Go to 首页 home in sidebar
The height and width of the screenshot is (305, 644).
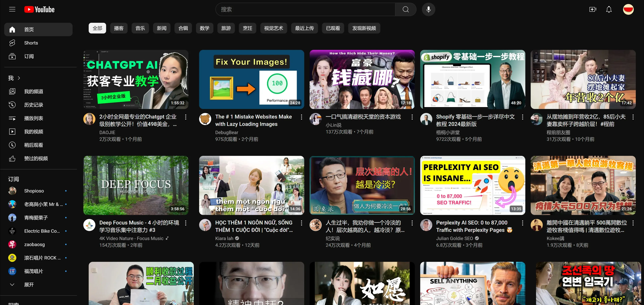[38, 29]
